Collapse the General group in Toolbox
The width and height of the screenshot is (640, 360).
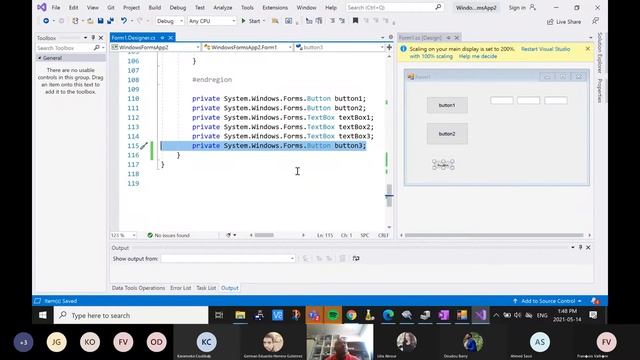coord(40,58)
